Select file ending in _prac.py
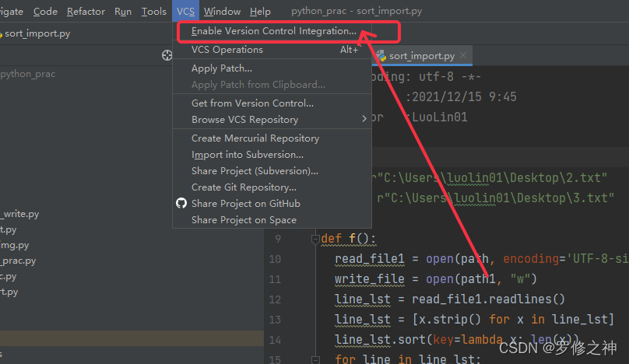 click(18, 261)
